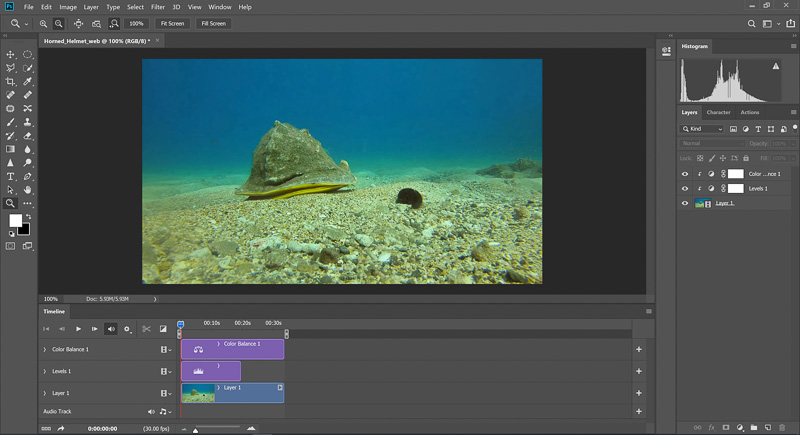
Task: Click the Fill Screen button
Action: click(213, 23)
